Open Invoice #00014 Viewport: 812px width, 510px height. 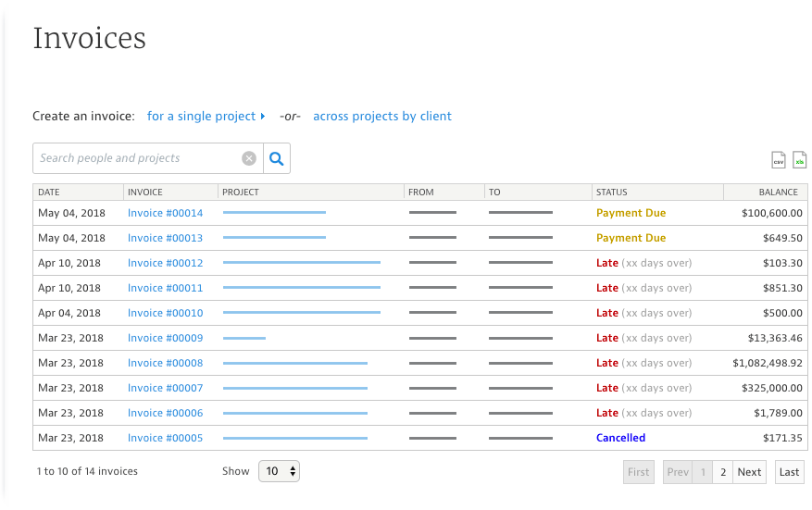click(165, 213)
